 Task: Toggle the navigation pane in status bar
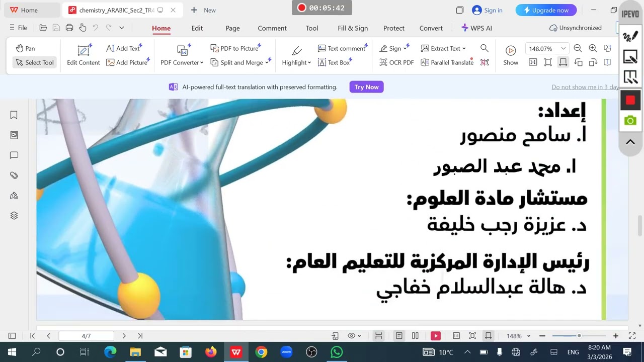pos(12,336)
